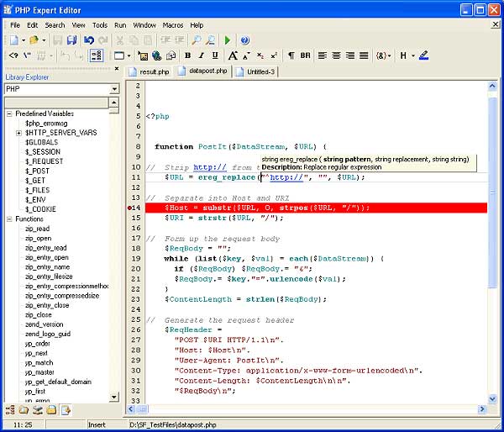504x432 pixels.
Task: Click the font color highlighter icon
Action: [x=423, y=55]
